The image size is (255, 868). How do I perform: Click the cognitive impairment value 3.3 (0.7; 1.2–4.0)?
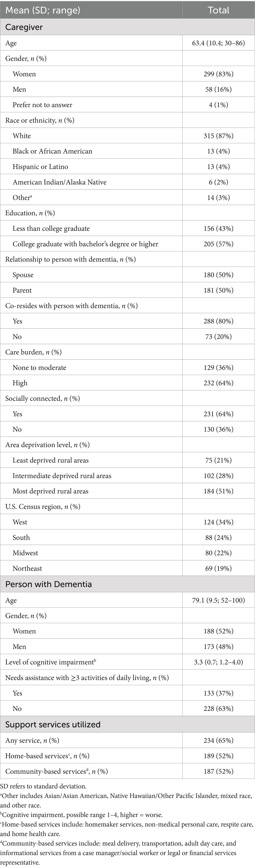pyautogui.click(x=218, y=662)
